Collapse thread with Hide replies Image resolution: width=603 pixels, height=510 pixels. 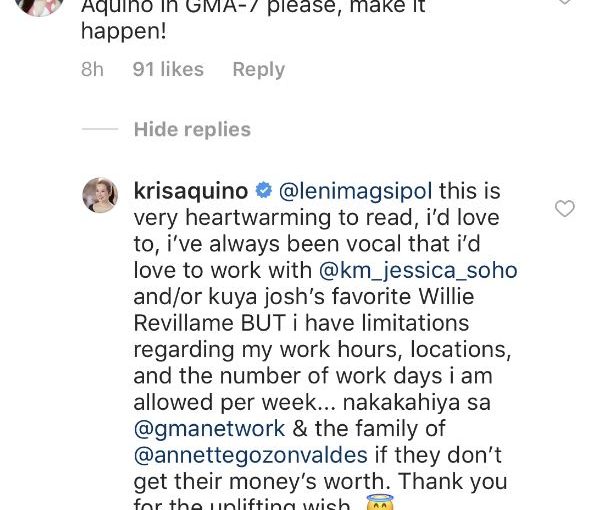[x=192, y=129]
